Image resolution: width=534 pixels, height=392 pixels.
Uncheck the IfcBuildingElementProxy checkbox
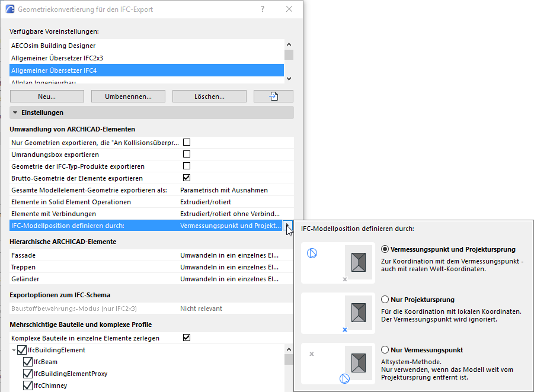coord(28,374)
